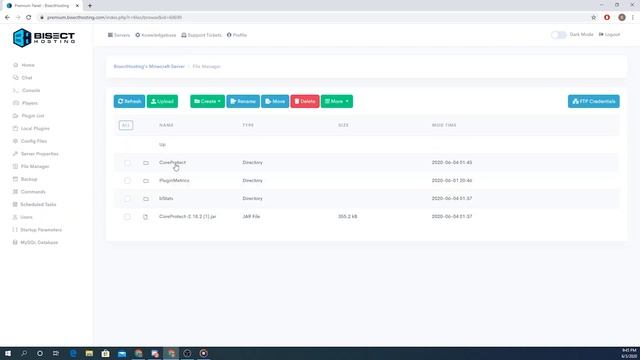Click the CoreProtect folder icon
640x360 pixels.
[x=146, y=163]
